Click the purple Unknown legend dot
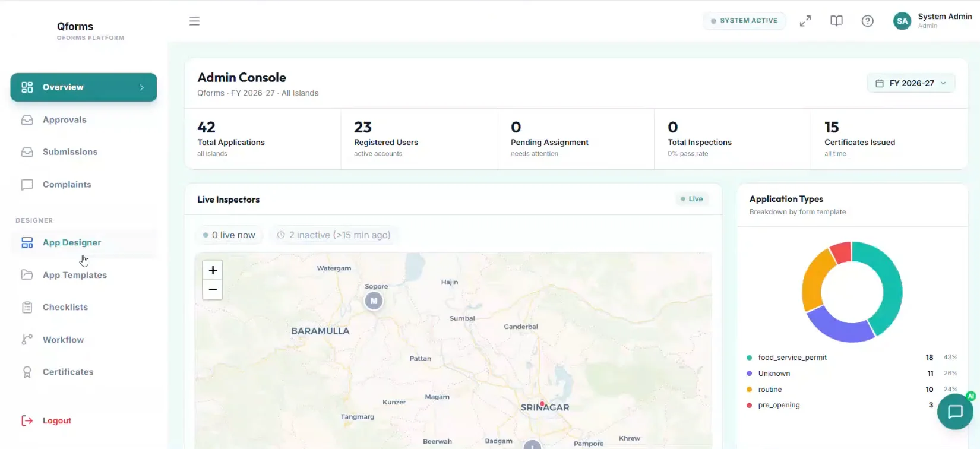 pos(750,374)
